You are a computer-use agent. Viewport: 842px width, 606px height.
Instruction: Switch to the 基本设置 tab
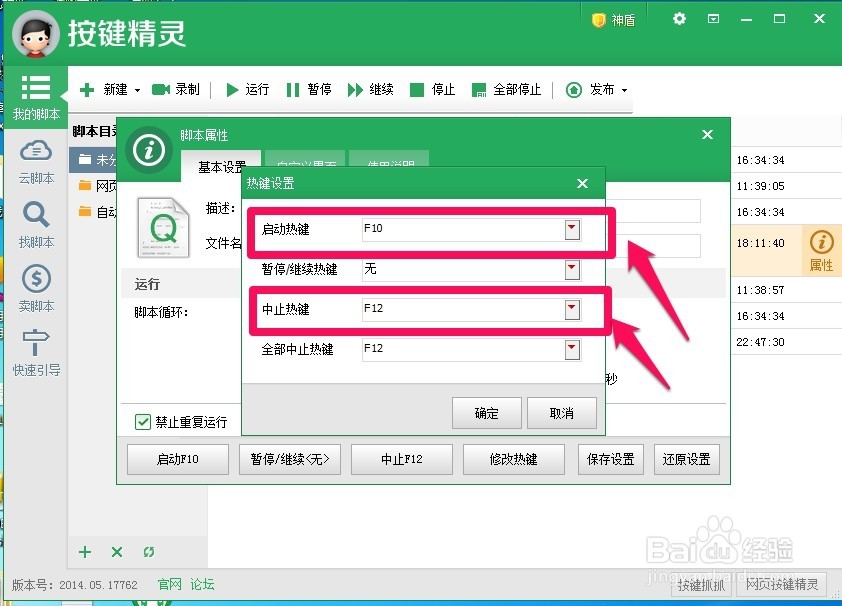click(221, 165)
